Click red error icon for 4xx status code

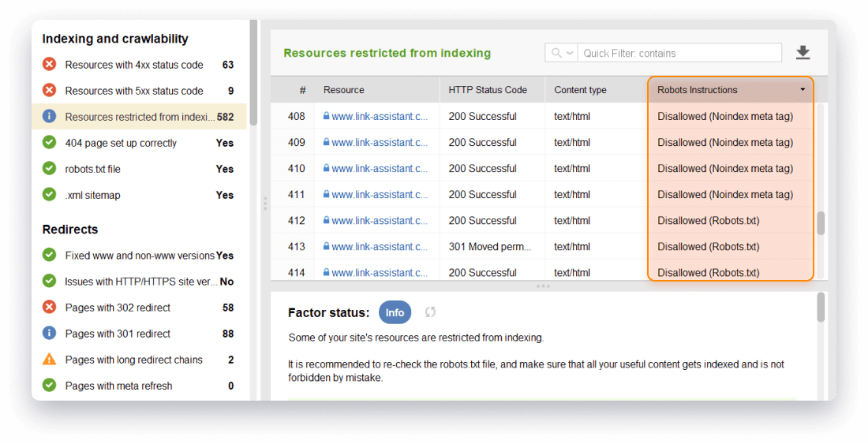tap(49, 64)
